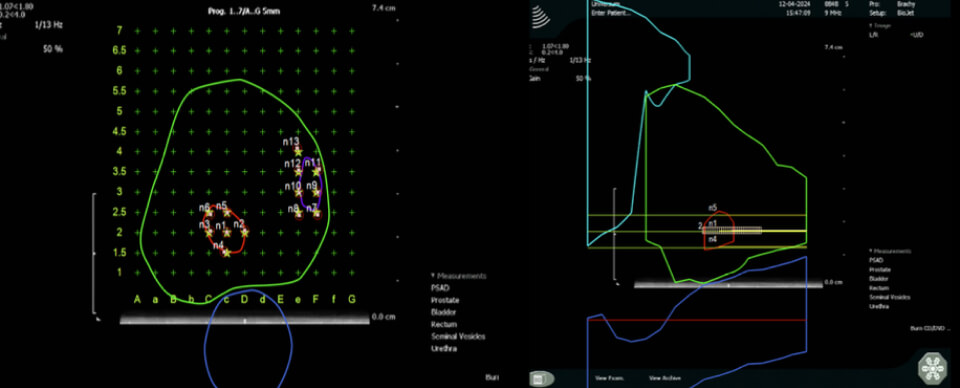Choose Bladder measurement in left panel

(x=444, y=313)
